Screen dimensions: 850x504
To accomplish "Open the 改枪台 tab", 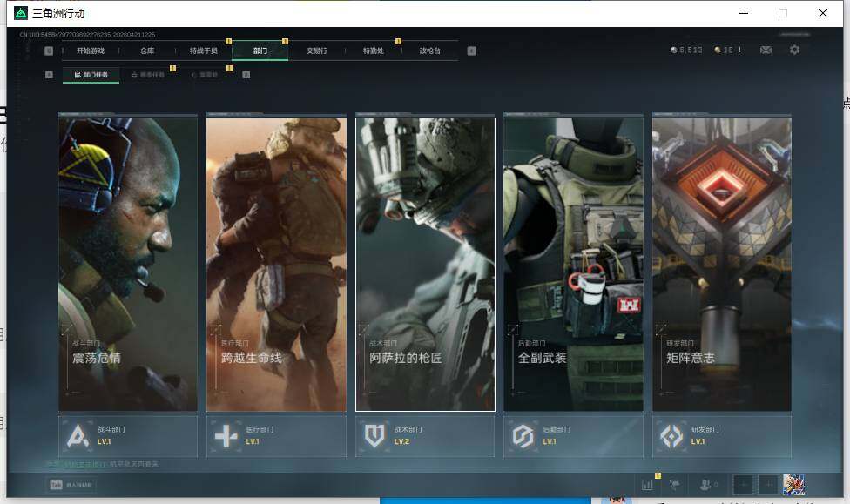I will (430, 51).
